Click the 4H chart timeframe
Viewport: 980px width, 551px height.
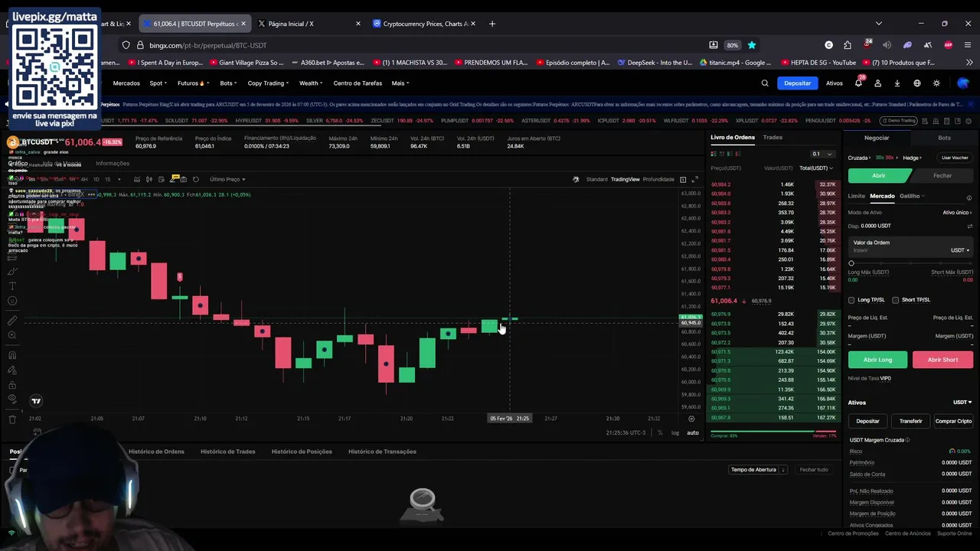coord(84,179)
